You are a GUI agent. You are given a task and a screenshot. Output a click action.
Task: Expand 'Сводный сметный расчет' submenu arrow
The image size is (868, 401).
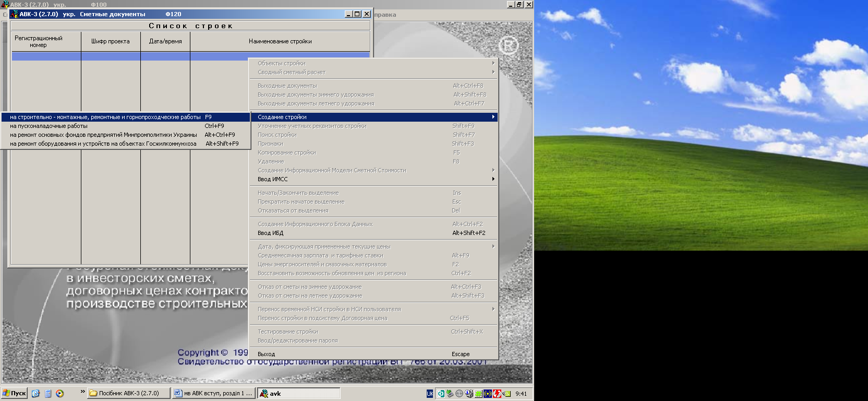click(x=493, y=72)
